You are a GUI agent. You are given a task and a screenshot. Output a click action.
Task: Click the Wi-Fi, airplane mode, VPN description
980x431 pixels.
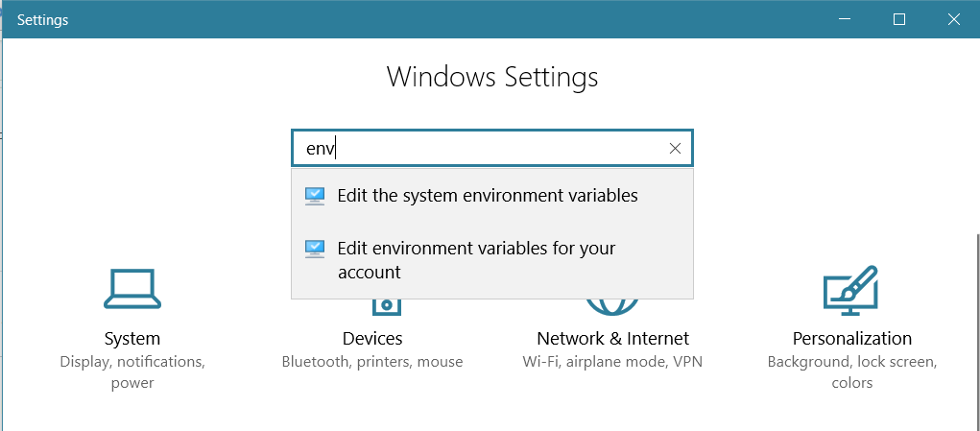(x=612, y=362)
